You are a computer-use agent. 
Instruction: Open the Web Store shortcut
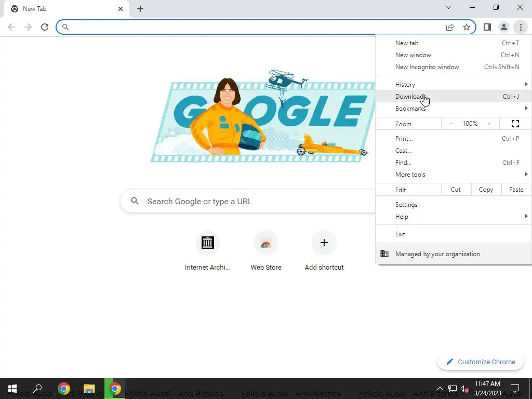point(266,243)
